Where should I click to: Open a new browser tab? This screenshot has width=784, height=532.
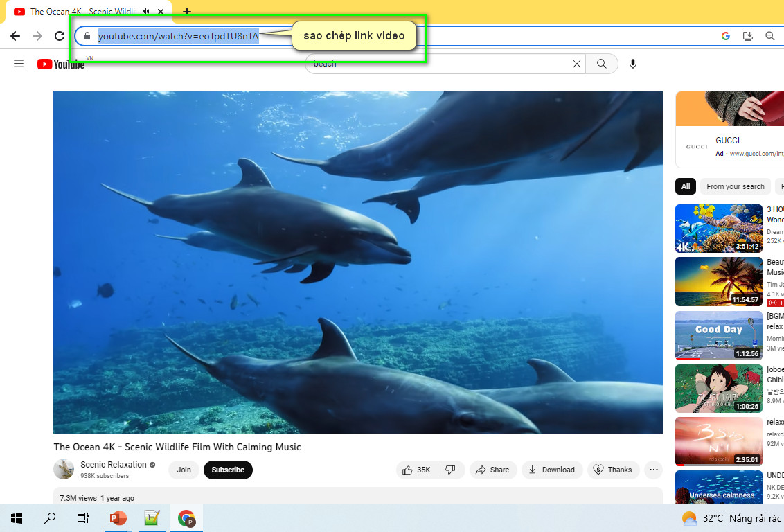point(187,11)
